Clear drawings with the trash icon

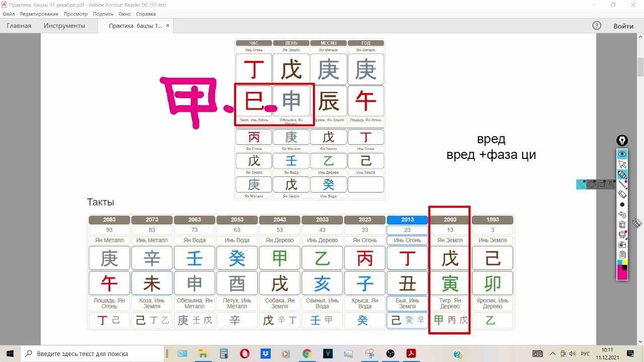point(622,224)
